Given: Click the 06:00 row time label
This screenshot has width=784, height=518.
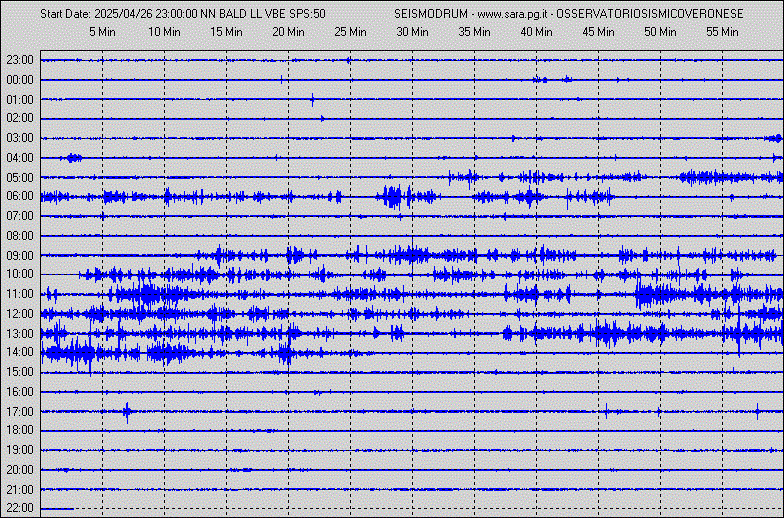Looking at the screenshot, I should (20, 196).
